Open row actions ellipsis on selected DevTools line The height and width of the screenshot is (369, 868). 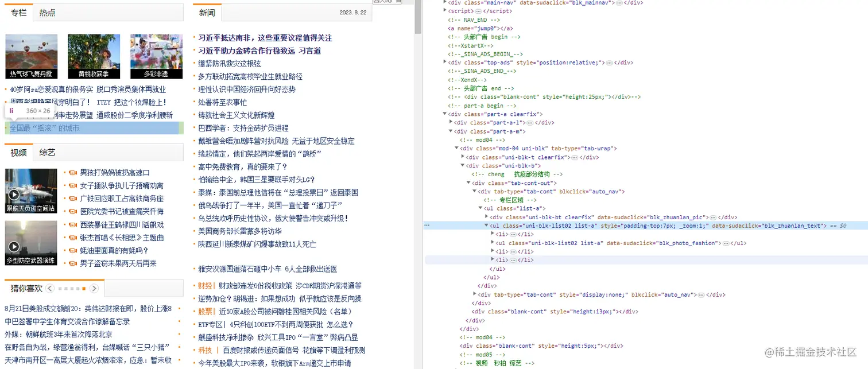pos(427,226)
